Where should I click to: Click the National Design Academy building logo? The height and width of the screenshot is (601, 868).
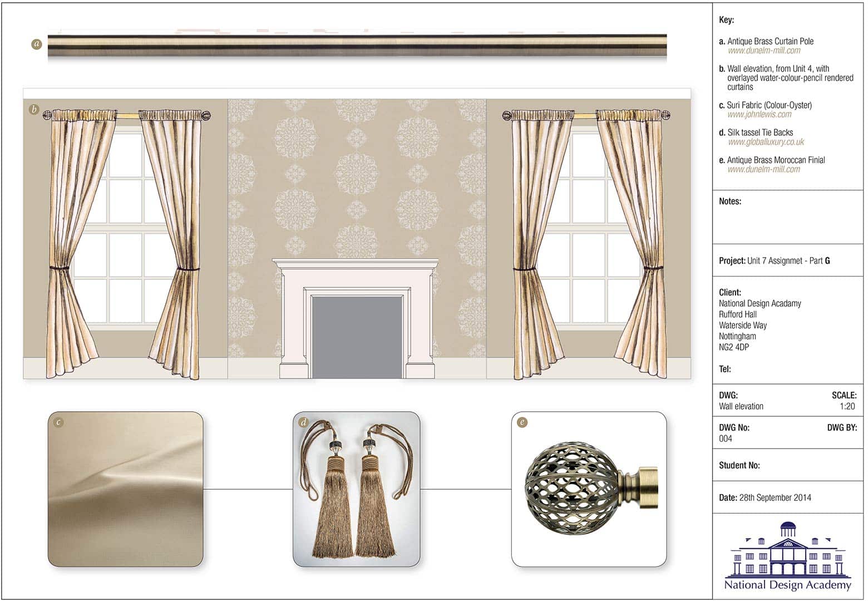[x=787, y=556]
